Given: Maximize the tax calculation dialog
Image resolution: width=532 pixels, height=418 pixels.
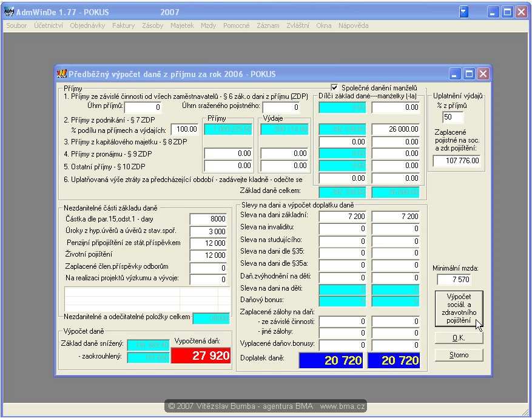Looking at the screenshot, I should pyautogui.click(x=469, y=73).
